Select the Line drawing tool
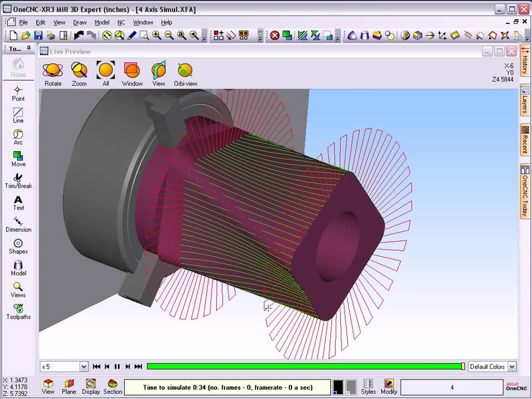 [x=18, y=115]
